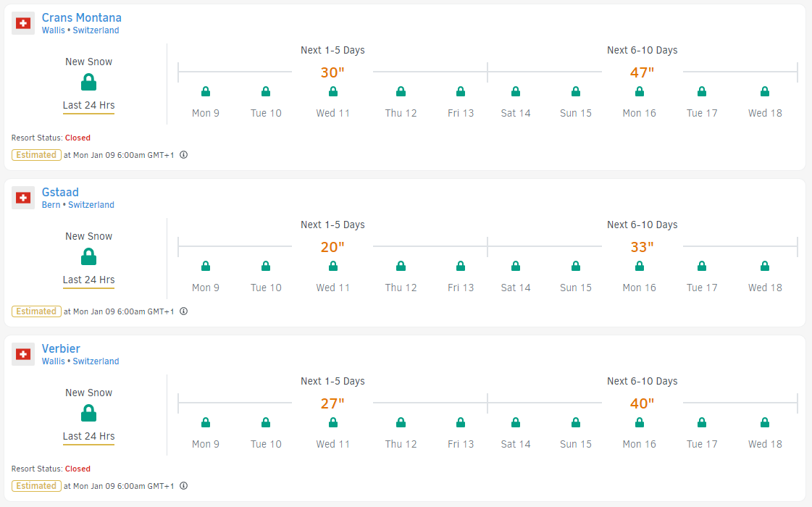812x507 pixels.
Task: Click the Verbier Wed 11 lock icon
Action: pyautogui.click(x=333, y=422)
